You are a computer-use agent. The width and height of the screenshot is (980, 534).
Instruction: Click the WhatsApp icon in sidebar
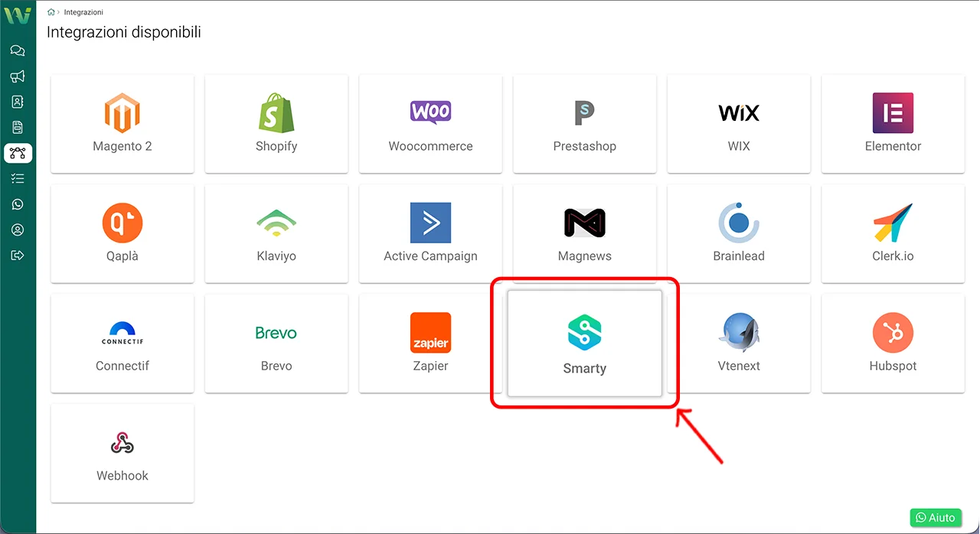(18, 204)
